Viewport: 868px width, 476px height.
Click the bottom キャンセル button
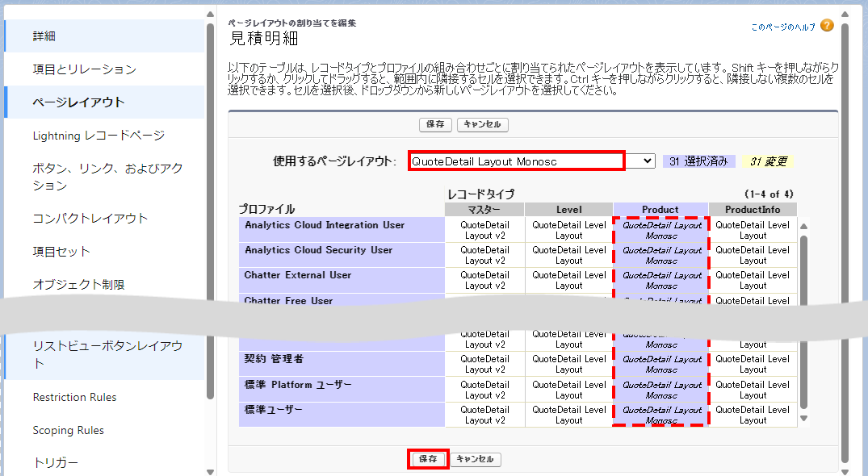pos(475,459)
